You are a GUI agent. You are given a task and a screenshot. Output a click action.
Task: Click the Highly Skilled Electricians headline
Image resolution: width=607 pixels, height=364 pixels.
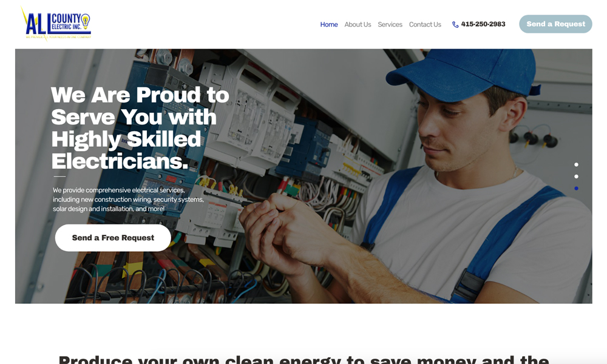point(140,128)
